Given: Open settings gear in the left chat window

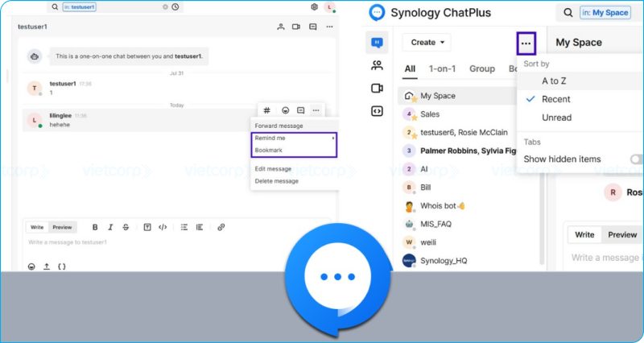Looking at the screenshot, I should click(314, 7).
